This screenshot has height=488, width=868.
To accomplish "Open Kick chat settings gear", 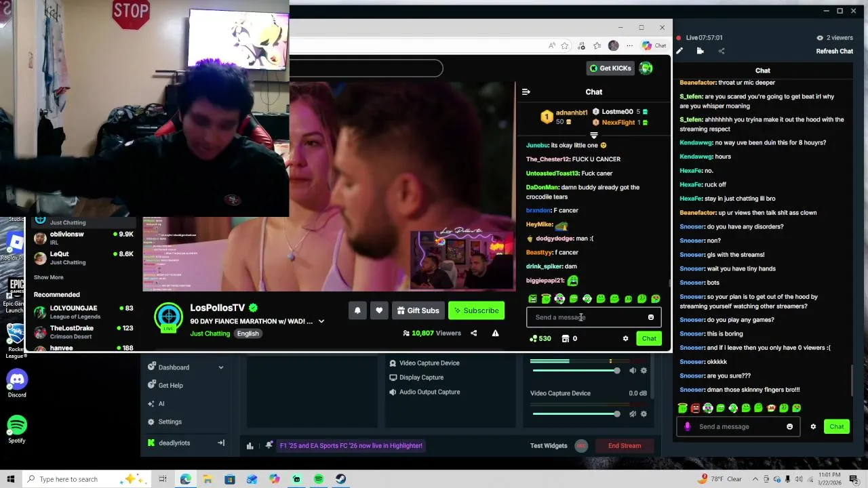I will point(625,338).
